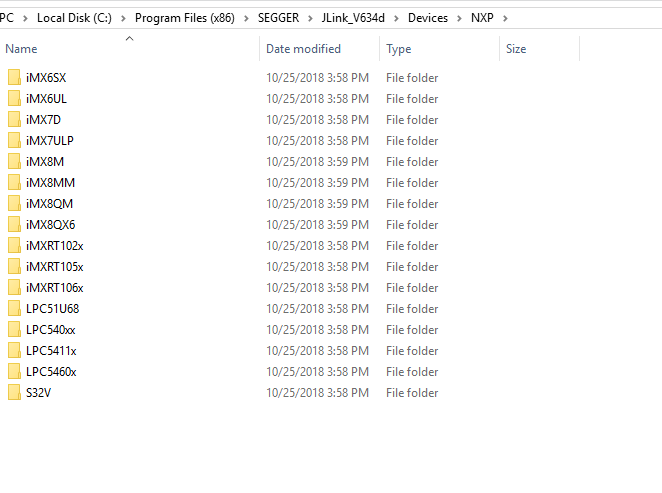This screenshot has height=493, width=662.
Task: Select the iMXRT102x folder name
Action: coord(54,246)
